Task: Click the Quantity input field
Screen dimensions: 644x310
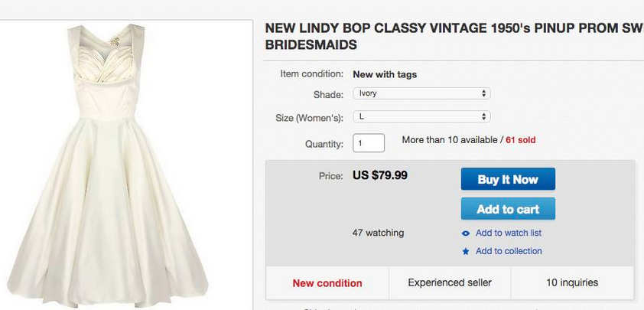Action: pos(369,142)
